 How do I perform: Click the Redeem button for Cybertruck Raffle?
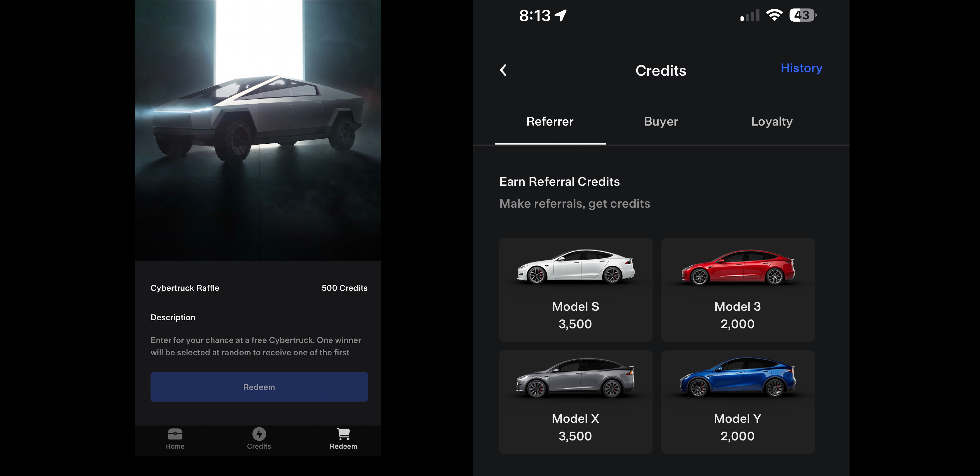(x=259, y=387)
